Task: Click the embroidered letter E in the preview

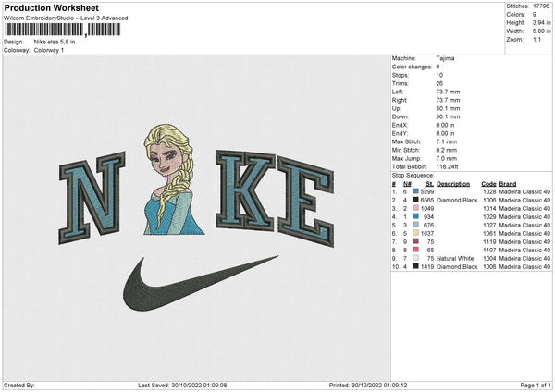Action: click(x=306, y=202)
